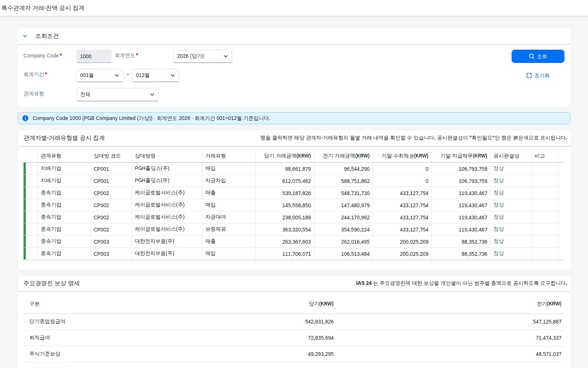
Task: Click amount 539,187,826
Action: tap(296, 193)
